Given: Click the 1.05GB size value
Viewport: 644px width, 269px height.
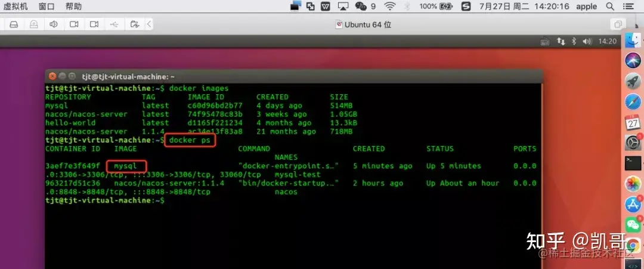Looking at the screenshot, I should click(344, 114).
